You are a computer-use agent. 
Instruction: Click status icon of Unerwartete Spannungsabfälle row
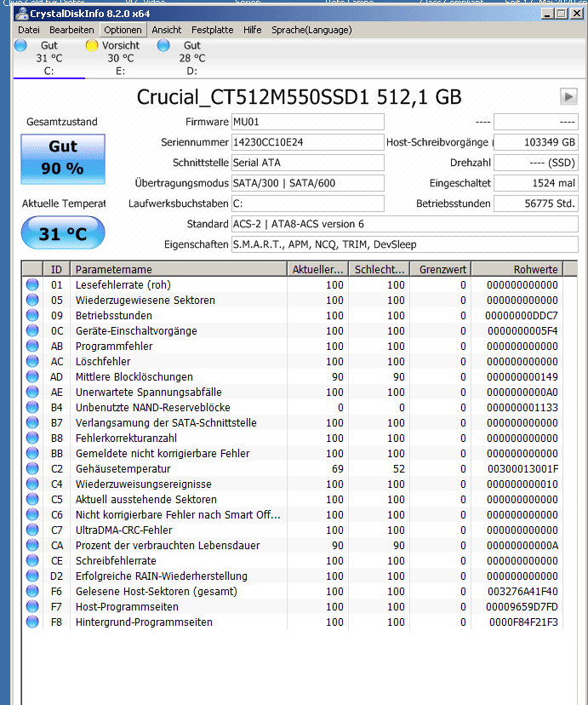32,392
